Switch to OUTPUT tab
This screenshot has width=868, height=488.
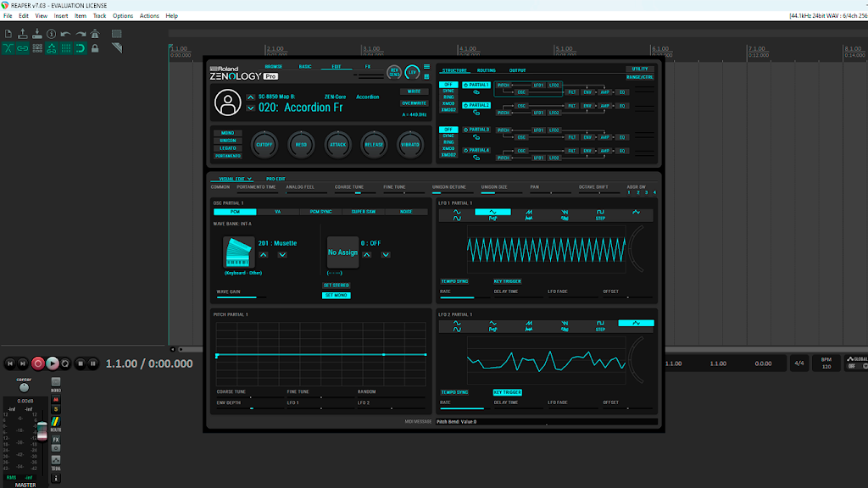[518, 70]
